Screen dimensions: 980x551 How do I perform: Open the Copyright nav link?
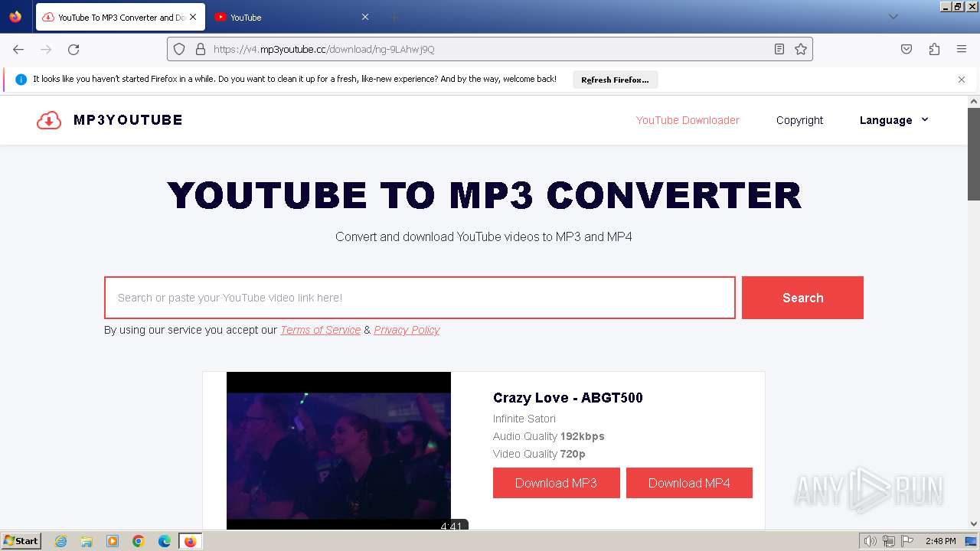(799, 120)
